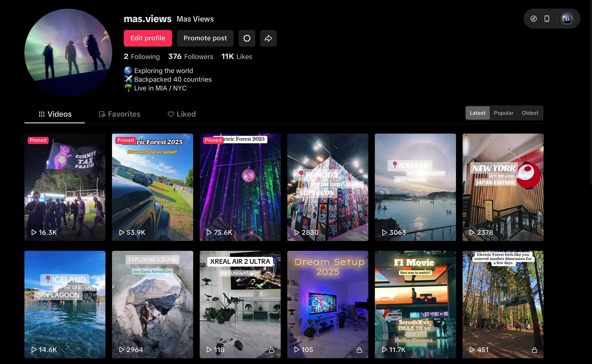Select the Videos tab
Screen dimensions: 592x364
pos(55,114)
